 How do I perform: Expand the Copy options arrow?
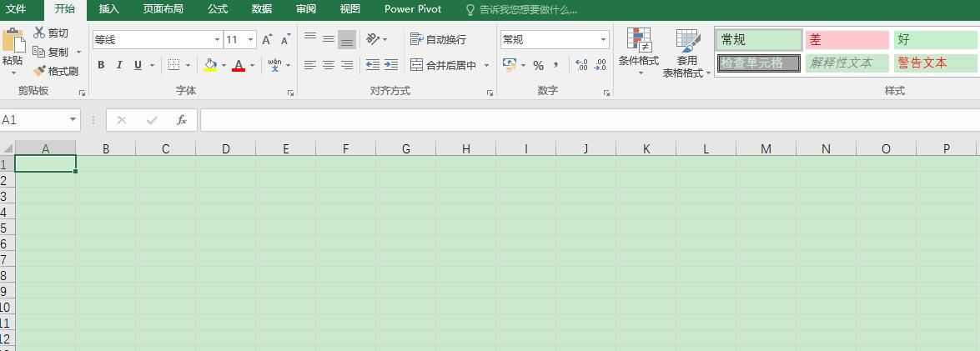tap(78, 52)
